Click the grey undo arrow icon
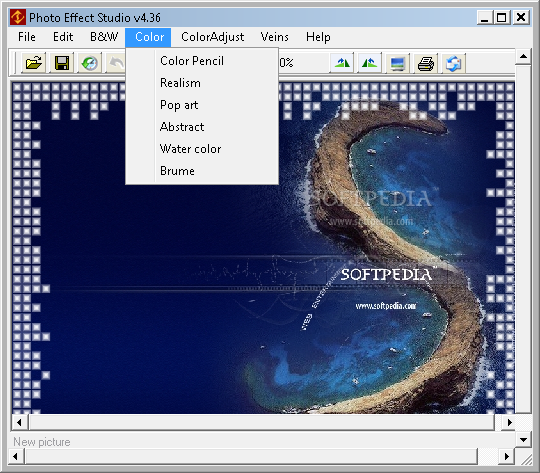The image size is (540, 473). pos(116,63)
